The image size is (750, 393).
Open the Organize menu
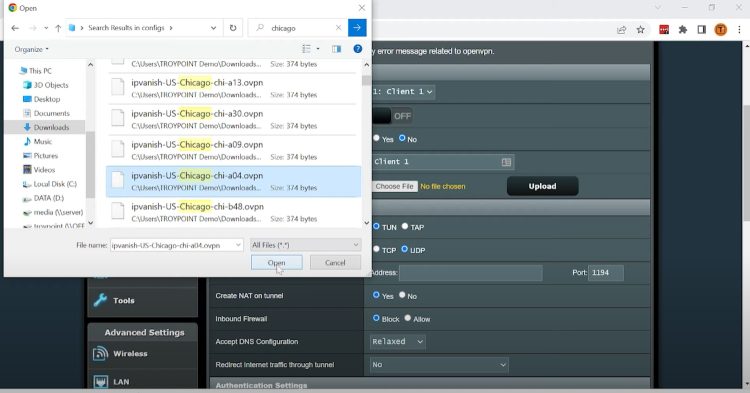point(32,49)
